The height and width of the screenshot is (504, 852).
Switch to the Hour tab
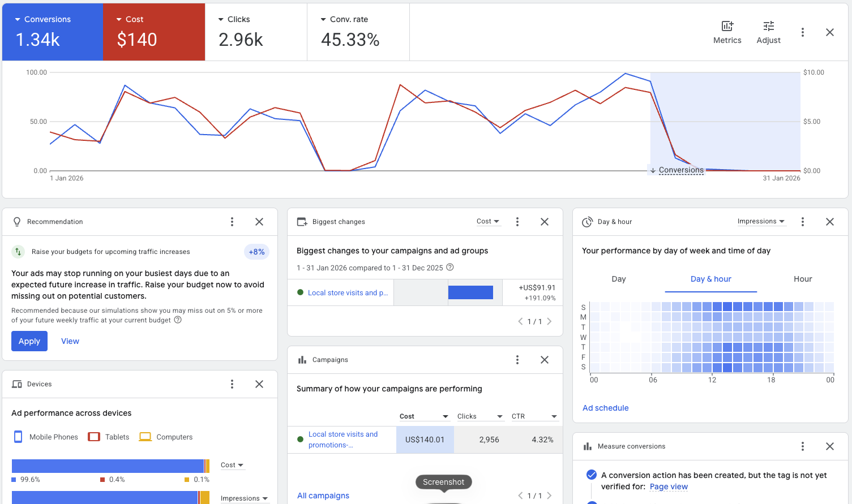[x=802, y=279]
